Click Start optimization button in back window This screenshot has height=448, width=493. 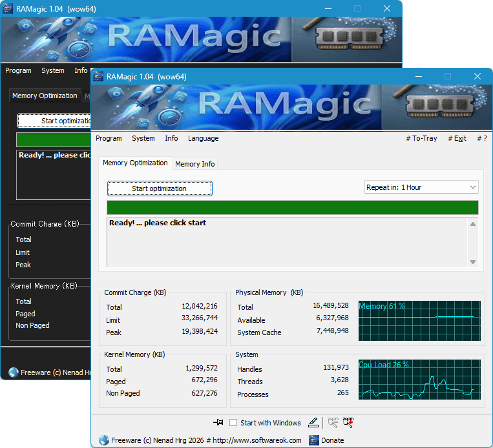54,121
